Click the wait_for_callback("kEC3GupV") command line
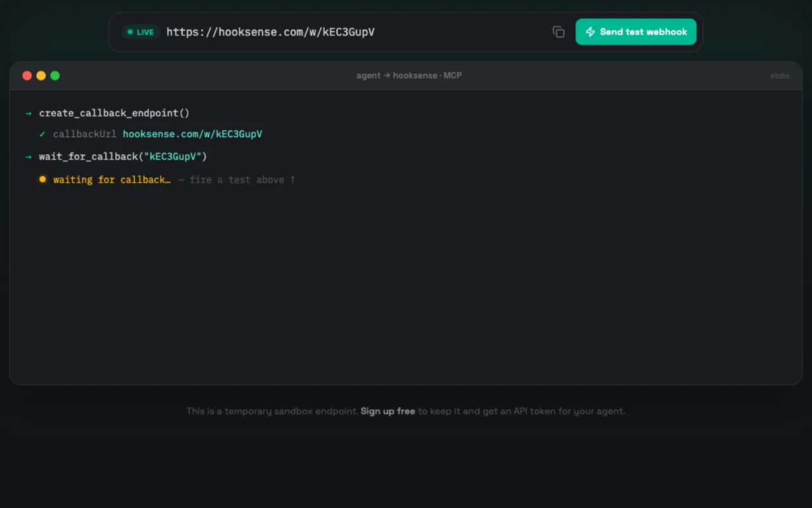The width and height of the screenshot is (812, 508). [x=123, y=156]
